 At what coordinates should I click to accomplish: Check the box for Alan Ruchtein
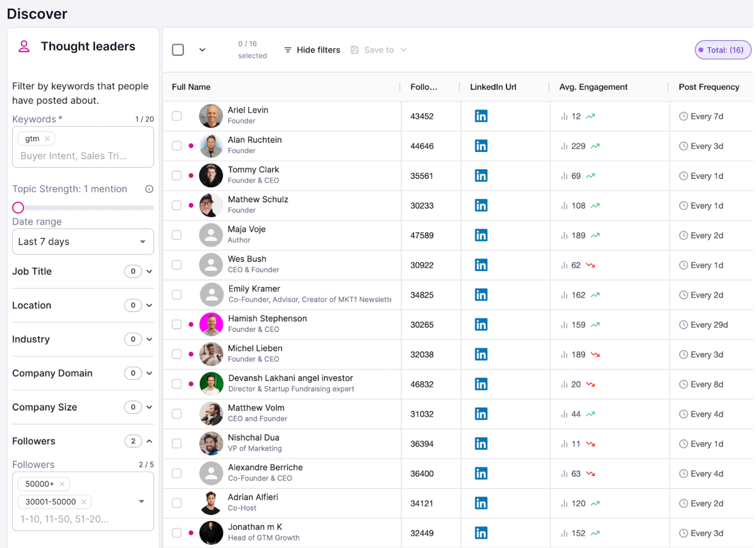pos(176,146)
